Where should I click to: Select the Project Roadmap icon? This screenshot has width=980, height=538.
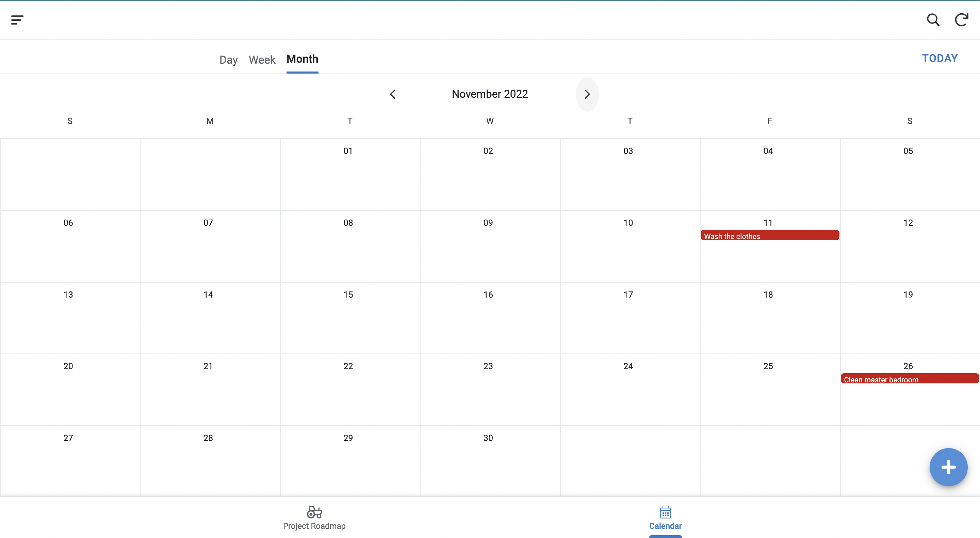click(314, 518)
